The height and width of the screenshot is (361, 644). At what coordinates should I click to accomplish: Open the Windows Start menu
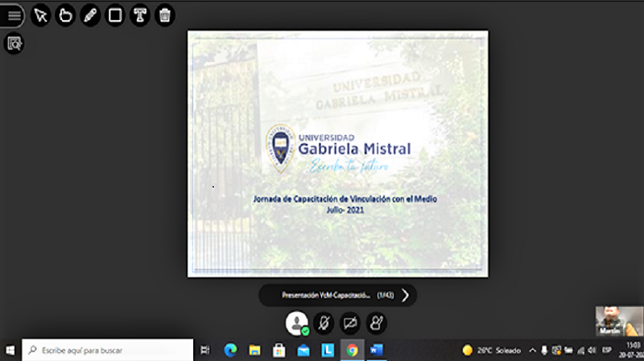coord(10,351)
